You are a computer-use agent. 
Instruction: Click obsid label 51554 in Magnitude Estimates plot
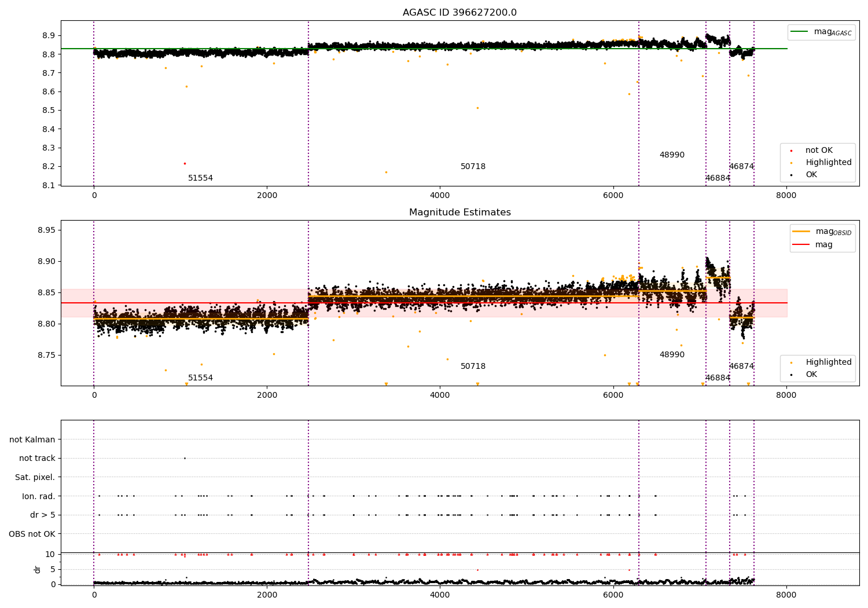[x=200, y=378]
